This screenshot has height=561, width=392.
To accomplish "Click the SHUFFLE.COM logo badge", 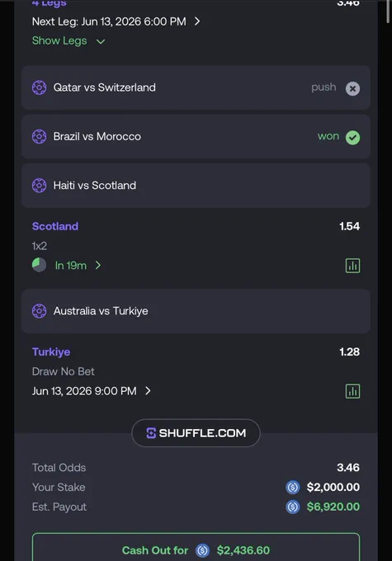I will click(x=196, y=433).
